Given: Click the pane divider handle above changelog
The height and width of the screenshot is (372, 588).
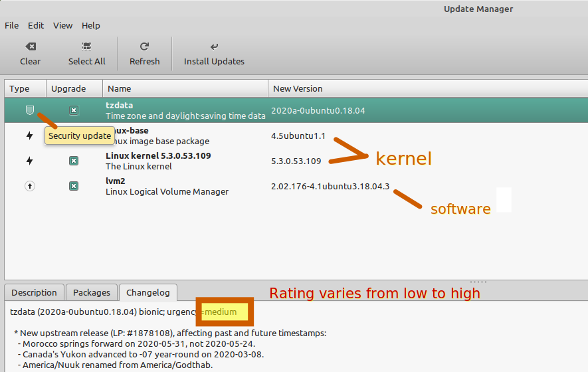Looking at the screenshot, I should 478,282.
